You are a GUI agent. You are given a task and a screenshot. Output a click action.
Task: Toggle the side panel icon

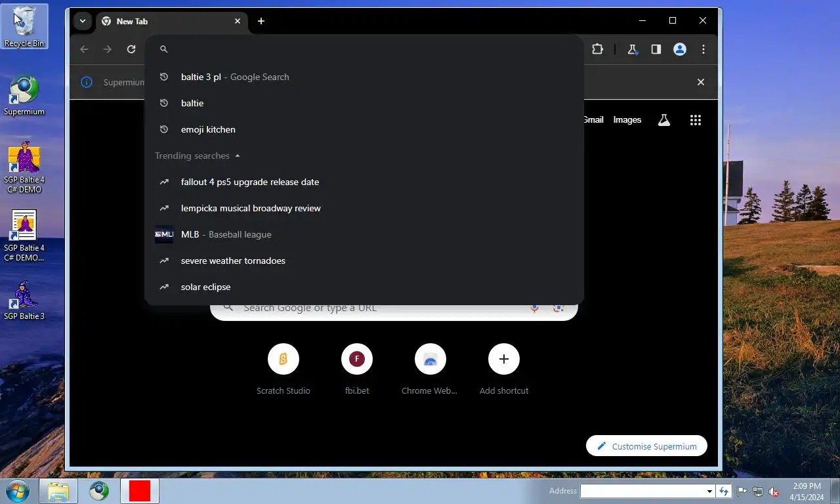coord(656,49)
